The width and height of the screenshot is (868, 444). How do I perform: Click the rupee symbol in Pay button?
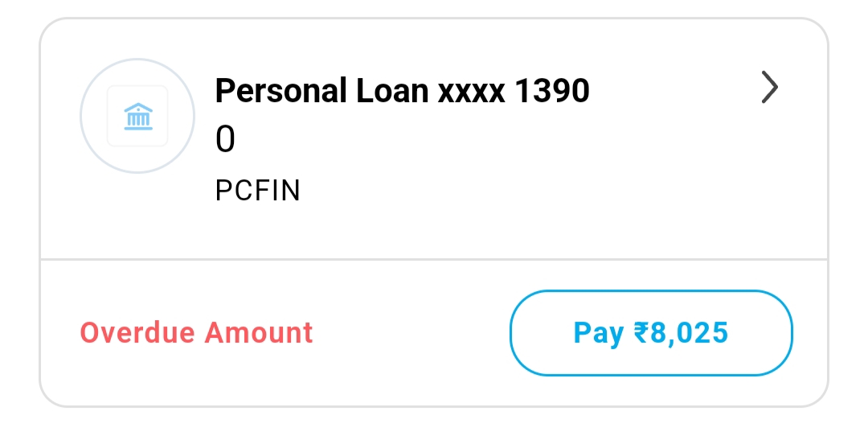click(641, 332)
